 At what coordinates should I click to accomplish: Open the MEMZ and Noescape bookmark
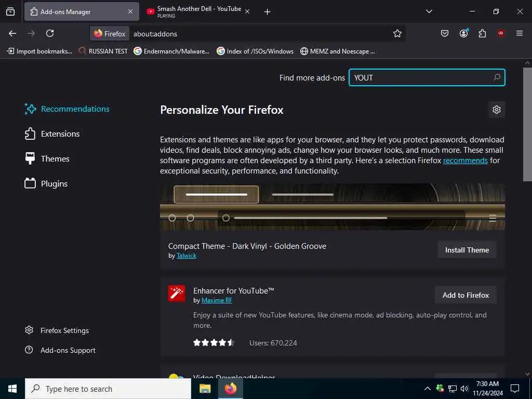338,51
